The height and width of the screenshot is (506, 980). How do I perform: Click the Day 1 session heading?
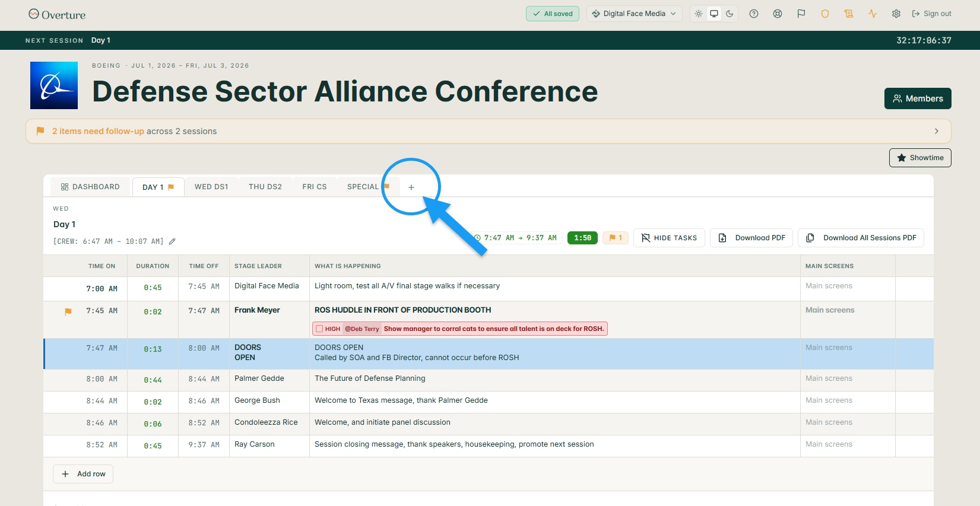64,224
